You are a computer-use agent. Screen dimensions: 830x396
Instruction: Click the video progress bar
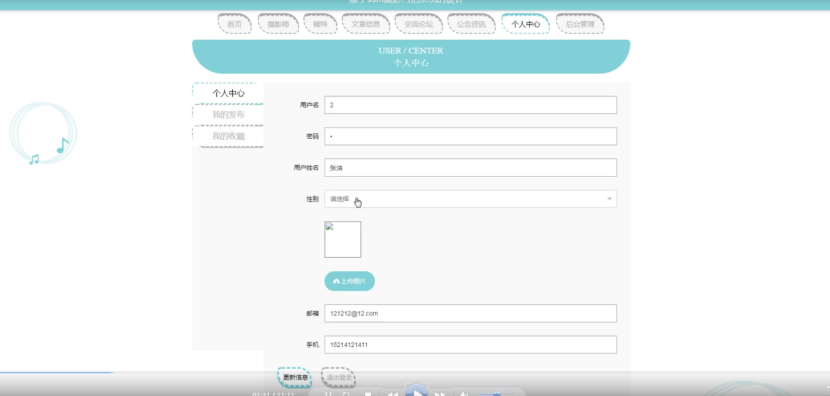pos(415,373)
